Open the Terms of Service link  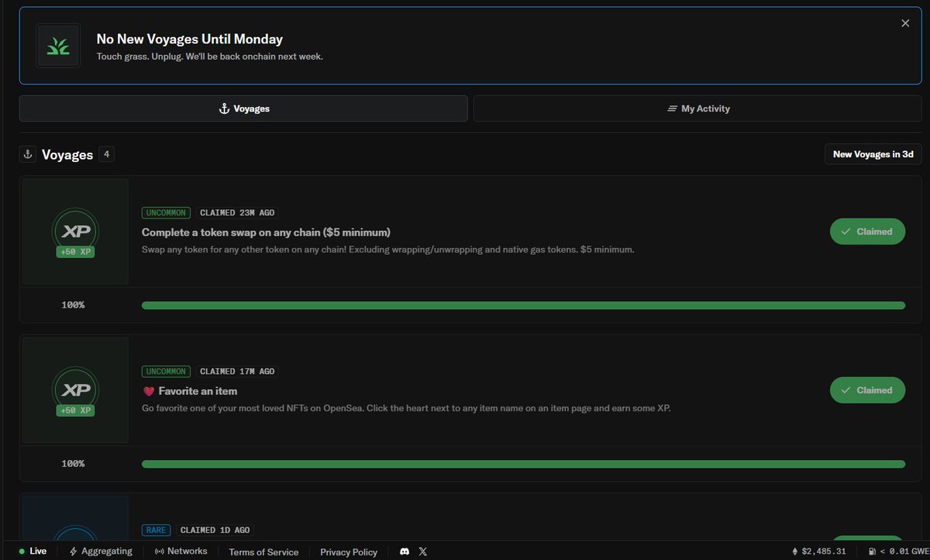click(x=263, y=552)
